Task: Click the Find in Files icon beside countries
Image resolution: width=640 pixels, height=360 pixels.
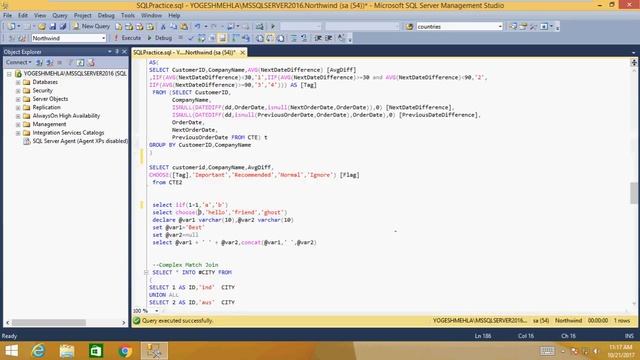Action: (x=409, y=27)
